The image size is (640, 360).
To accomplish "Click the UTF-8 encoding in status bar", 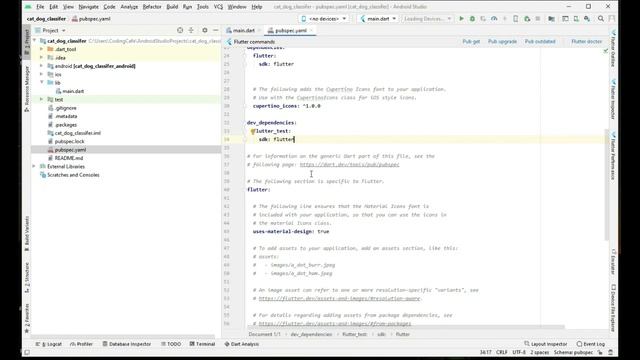I will tap(519, 352).
